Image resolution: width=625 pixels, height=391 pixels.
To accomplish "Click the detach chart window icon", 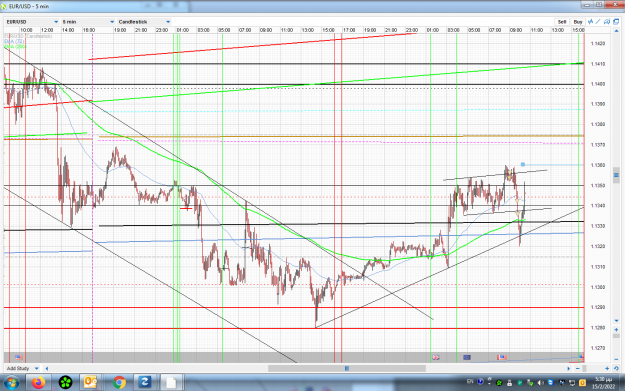I will [x=616, y=22].
